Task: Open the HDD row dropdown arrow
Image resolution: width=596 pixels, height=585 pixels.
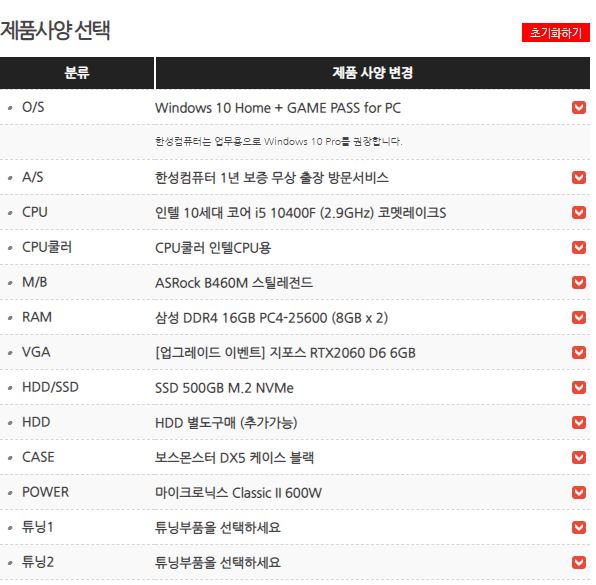Action: click(x=579, y=422)
